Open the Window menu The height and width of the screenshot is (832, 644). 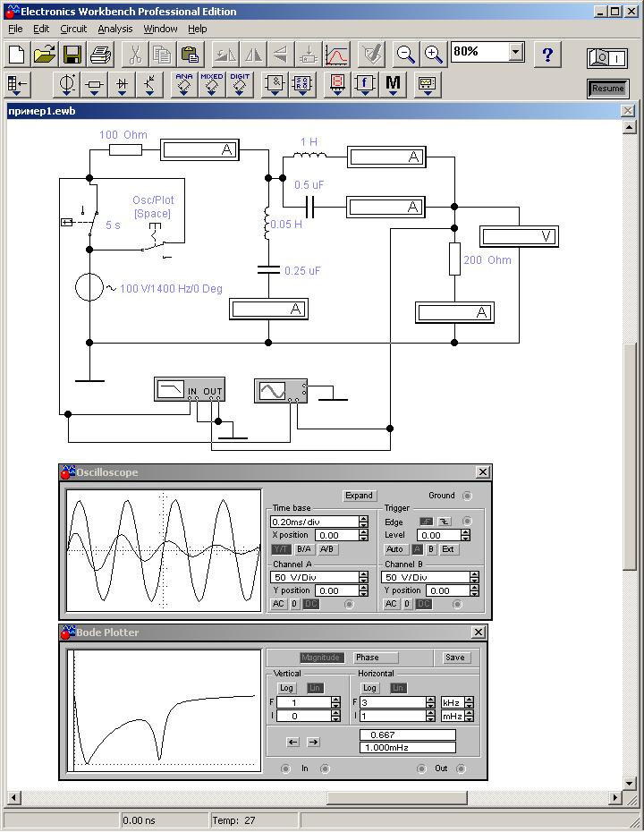click(160, 29)
